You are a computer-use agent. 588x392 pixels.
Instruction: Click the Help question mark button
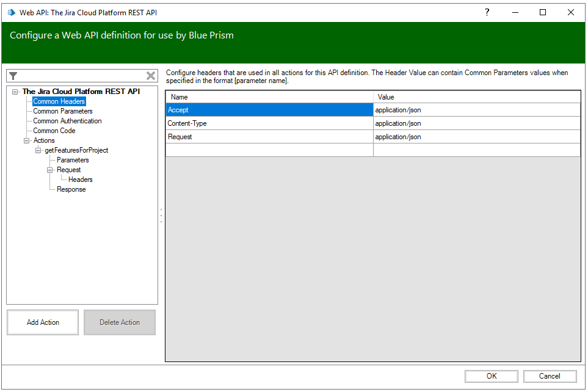click(487, 12)
